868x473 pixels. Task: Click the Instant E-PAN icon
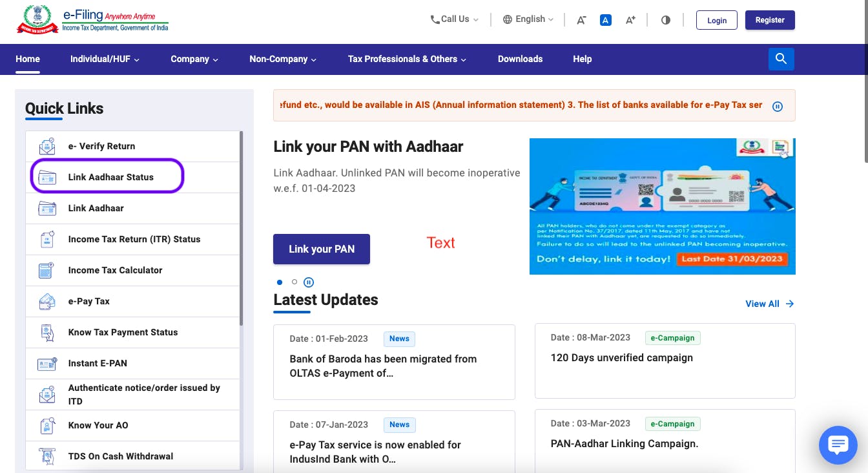pyautogui.click(x=47, y=363)
